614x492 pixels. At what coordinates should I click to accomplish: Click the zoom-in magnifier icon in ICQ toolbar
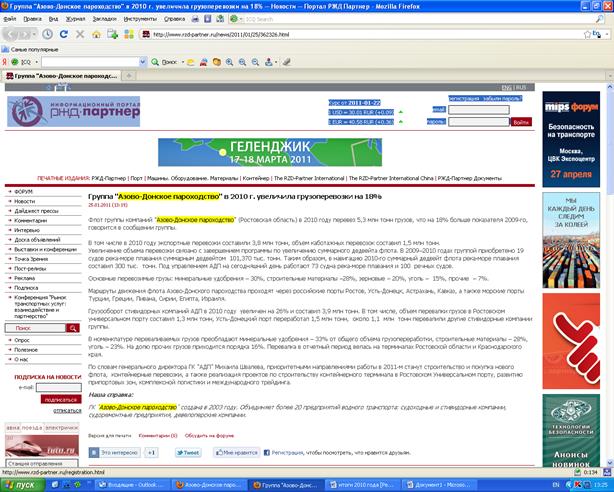(x=229, y=62)
